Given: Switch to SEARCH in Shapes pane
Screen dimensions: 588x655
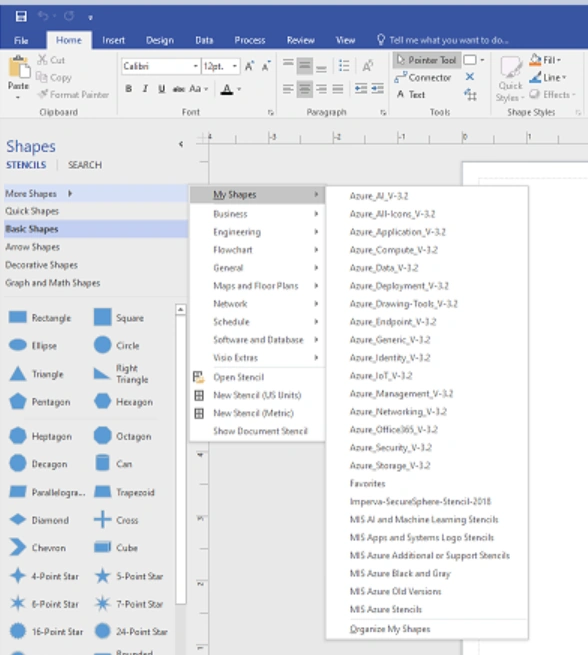Looking at the screenshot, I should point(85,165).
